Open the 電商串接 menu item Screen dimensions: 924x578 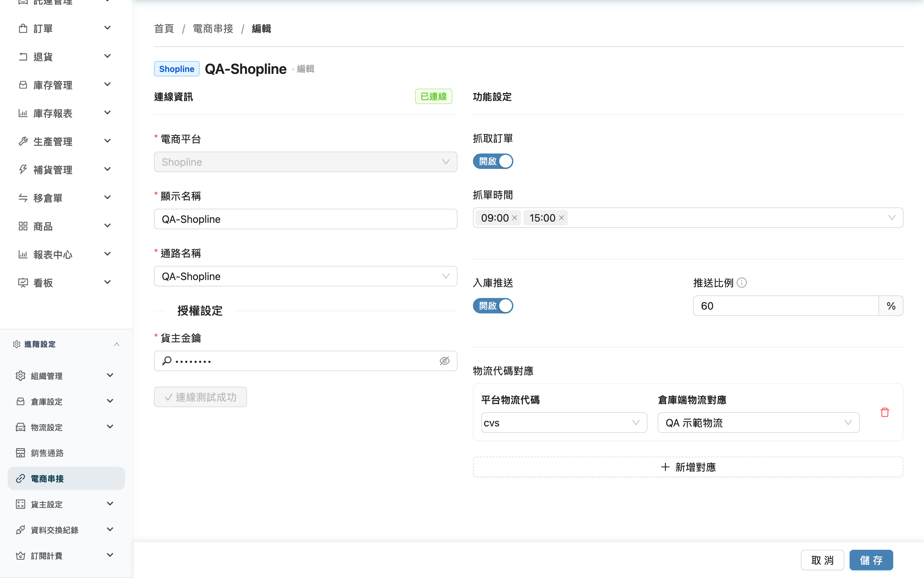pos(66,478)
